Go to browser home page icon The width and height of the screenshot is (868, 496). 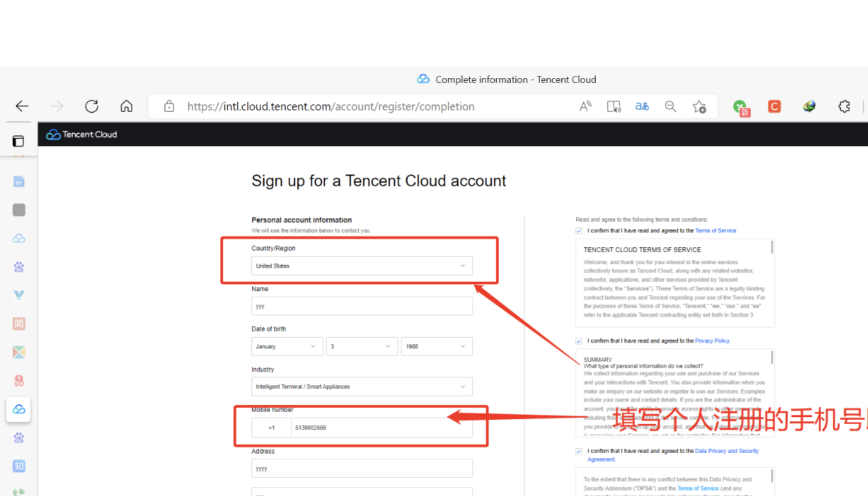[126, 106]
